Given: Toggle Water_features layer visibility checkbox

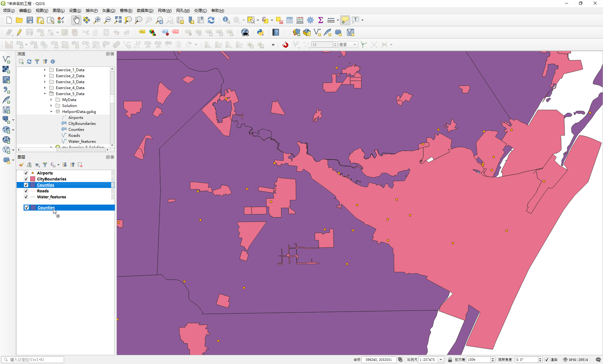Looking at the screenshot, I should pos(26,197).
